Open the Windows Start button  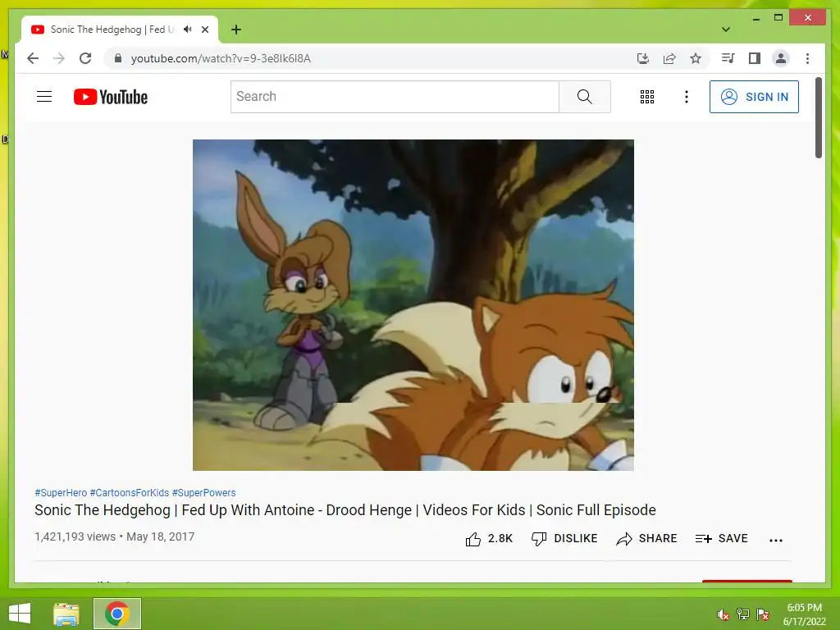pyautogui.click(x=20, y=614)
